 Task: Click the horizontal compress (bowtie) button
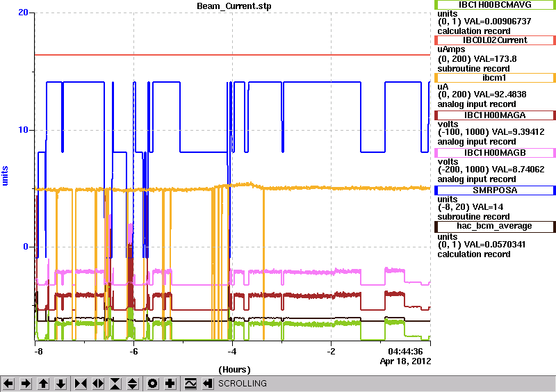81,384
